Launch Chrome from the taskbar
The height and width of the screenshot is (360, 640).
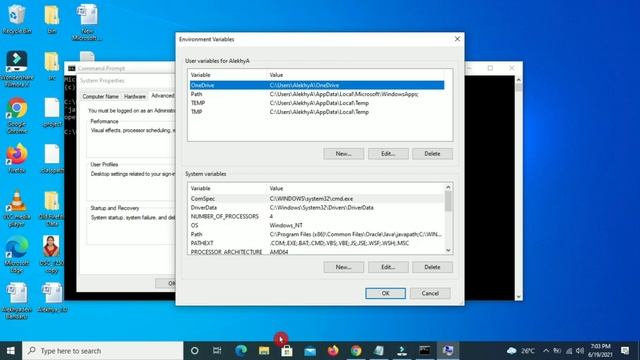(x=356, y=351)
